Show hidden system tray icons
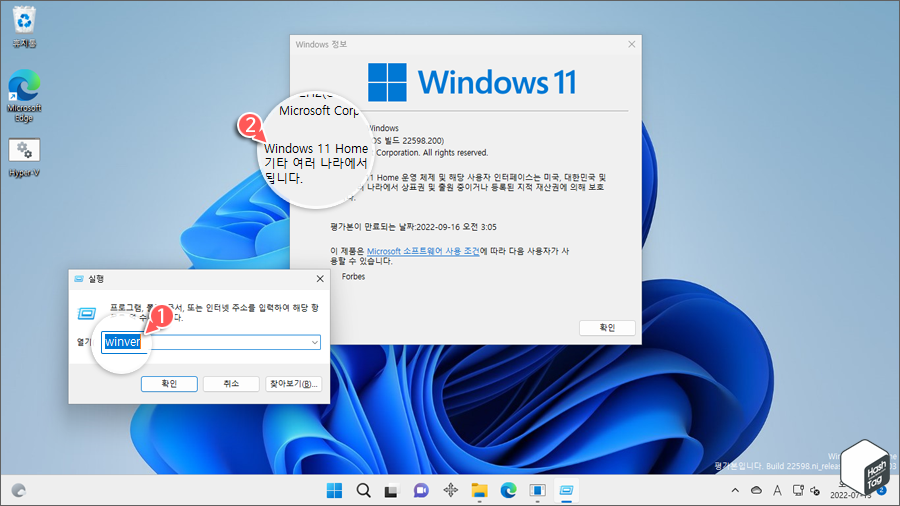 (735, 491)
